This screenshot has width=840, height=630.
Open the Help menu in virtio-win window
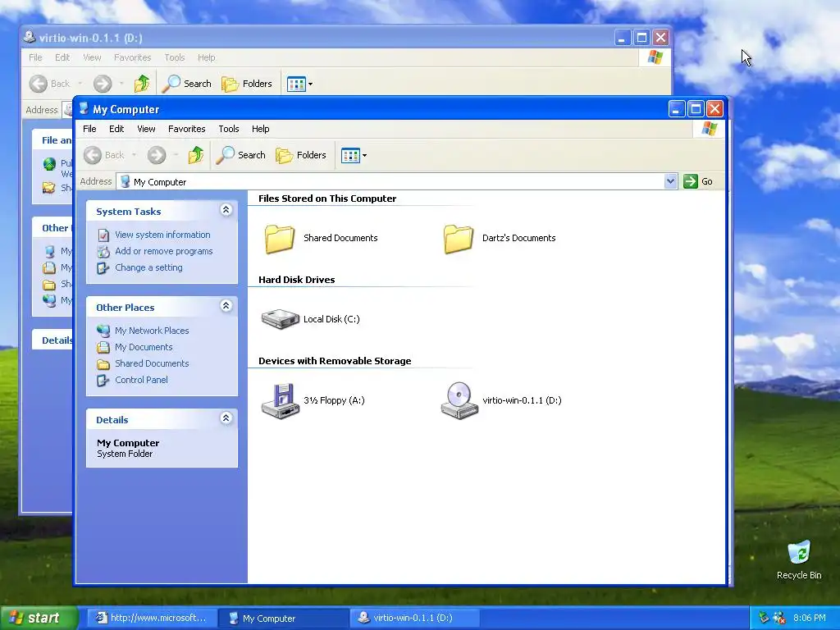point(206,58)
